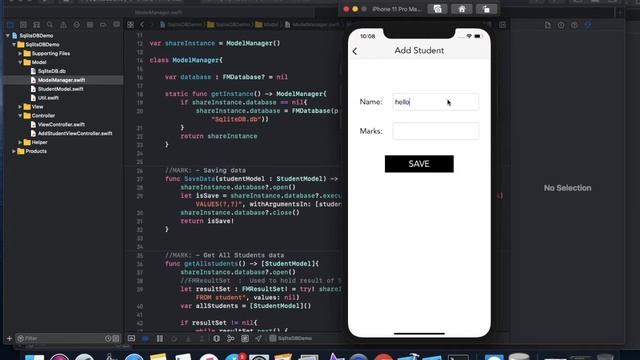Click simulator Home button
The width and height of the screenshot is (640, 360).
[462, 9]
